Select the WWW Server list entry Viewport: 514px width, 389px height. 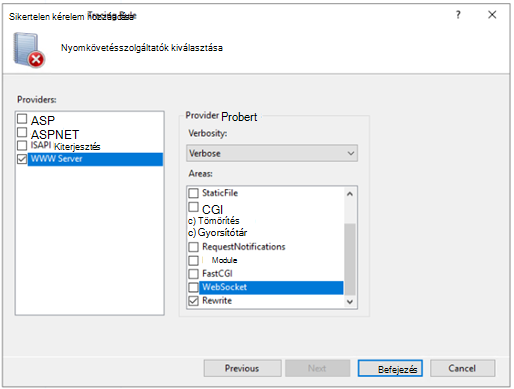click(95, 159)
